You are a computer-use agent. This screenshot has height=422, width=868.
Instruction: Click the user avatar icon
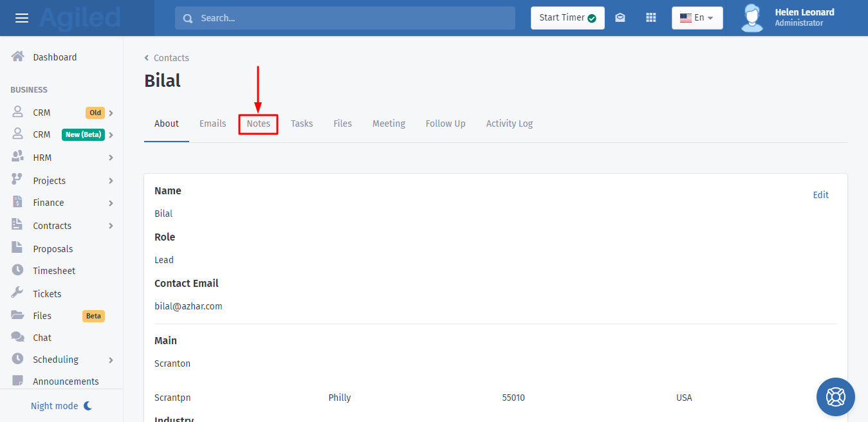(x=752, y=18)
